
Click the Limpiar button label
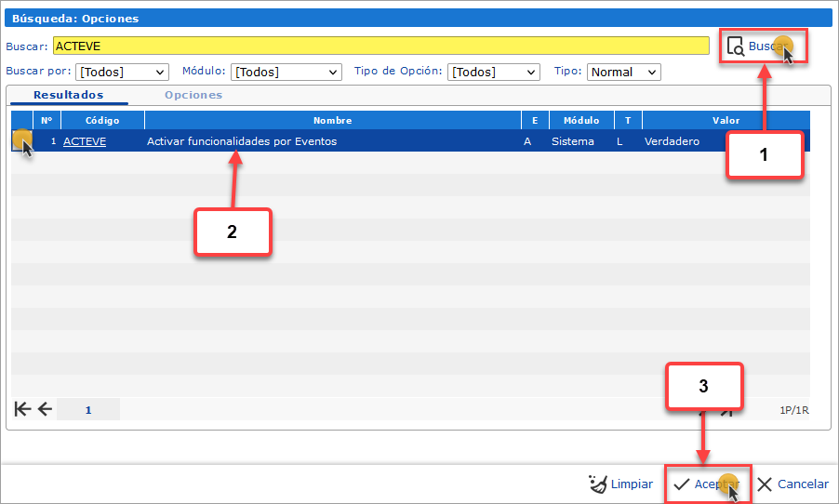click(x=632, y=484)
